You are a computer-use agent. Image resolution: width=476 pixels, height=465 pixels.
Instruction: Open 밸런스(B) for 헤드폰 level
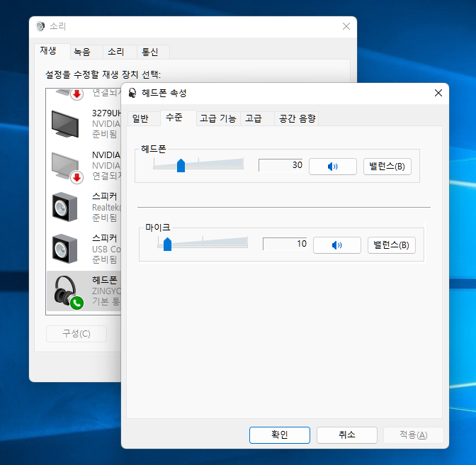pos(387,167)
